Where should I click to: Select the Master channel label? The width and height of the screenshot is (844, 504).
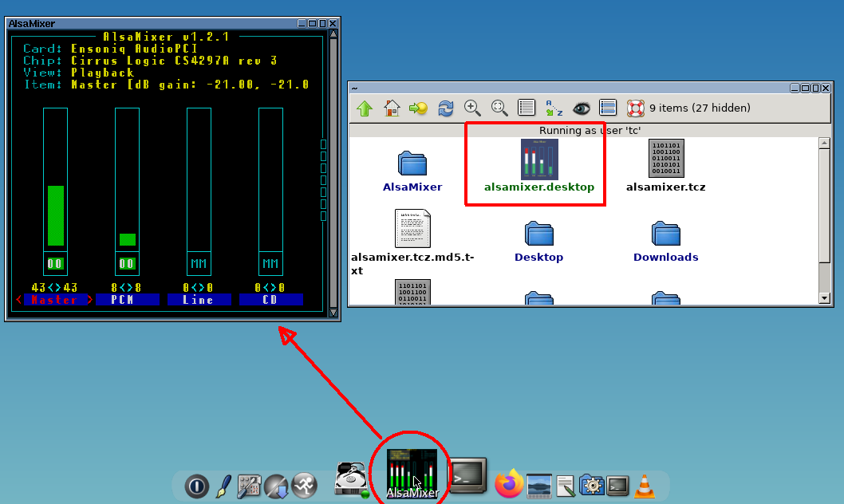tap(54, 300)
